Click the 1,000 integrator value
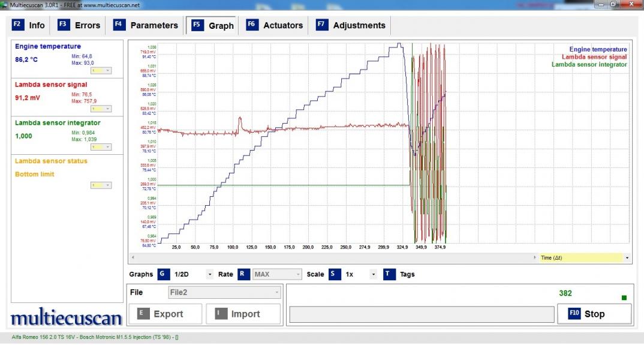 point(23,136)
